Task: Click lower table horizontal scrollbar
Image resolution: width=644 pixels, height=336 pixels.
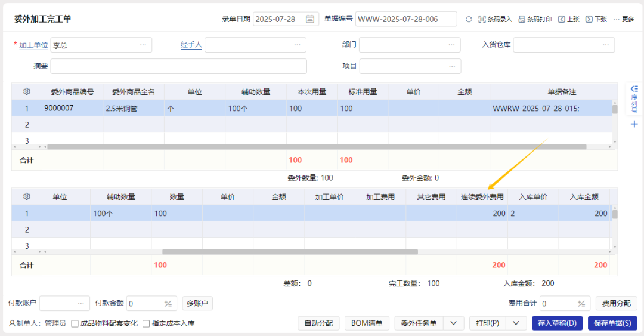Action: (x=290, y=252)
